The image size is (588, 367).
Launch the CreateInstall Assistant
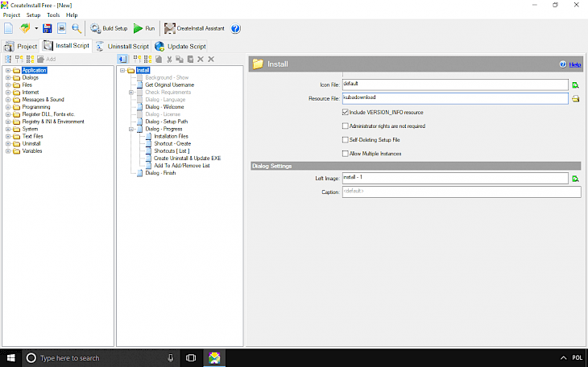click(x=194, y=28)
